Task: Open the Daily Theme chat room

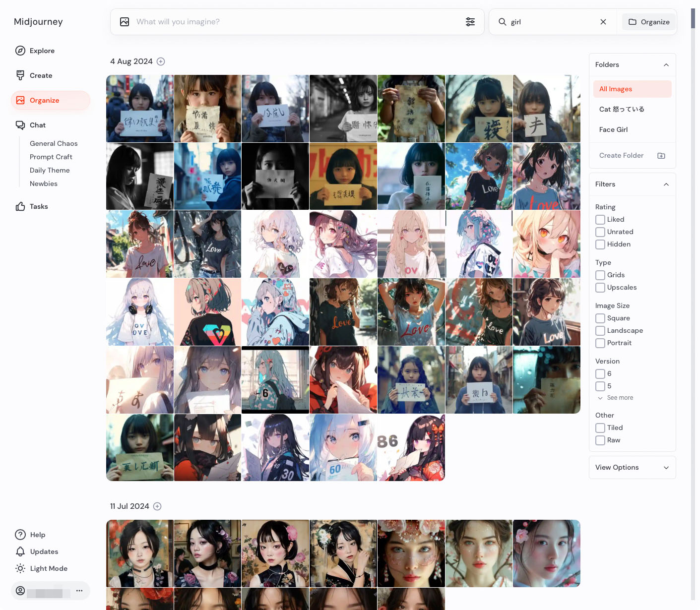Action: tap(50, 170)
